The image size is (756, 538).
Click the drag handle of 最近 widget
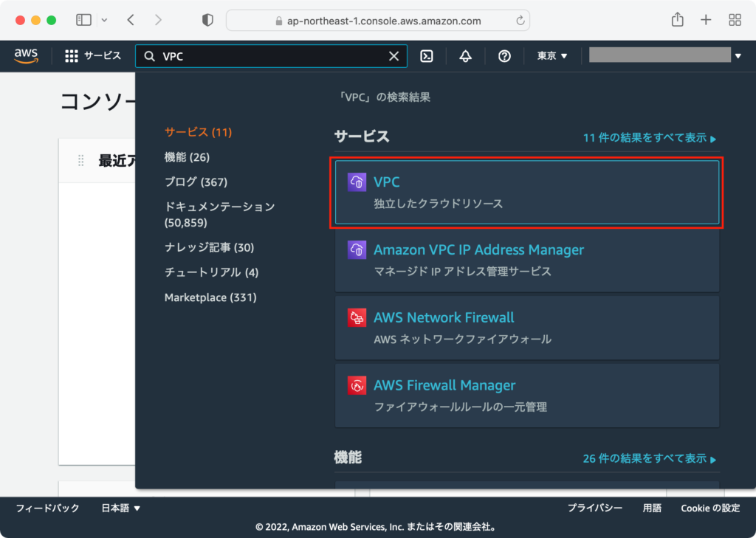(81, 161)
